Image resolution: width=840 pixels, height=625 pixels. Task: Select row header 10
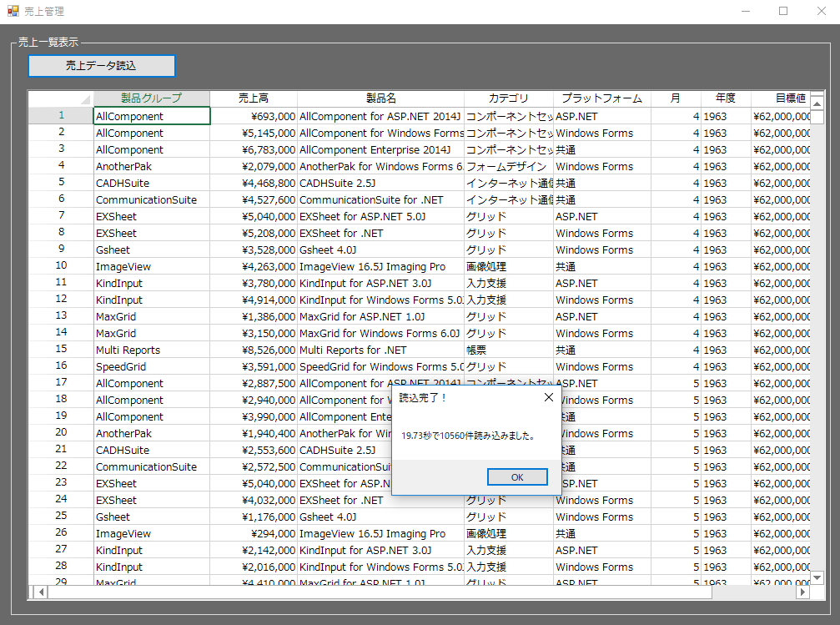[61, 266]
